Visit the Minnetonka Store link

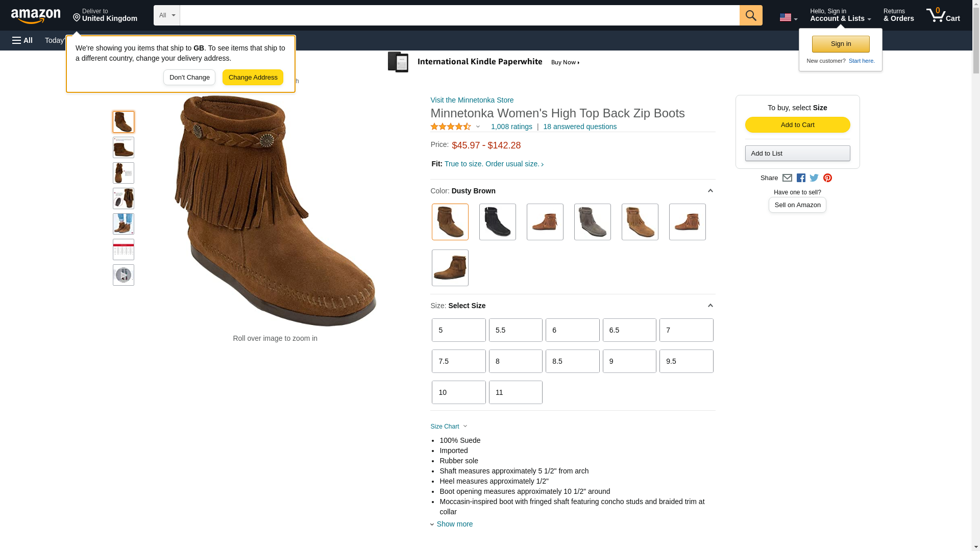pos(472,100)
